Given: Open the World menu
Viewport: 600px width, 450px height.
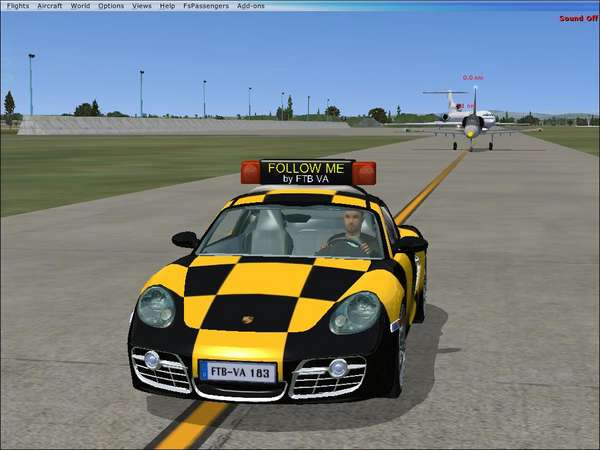Looking at the screenshot, I should pos(80,6).
